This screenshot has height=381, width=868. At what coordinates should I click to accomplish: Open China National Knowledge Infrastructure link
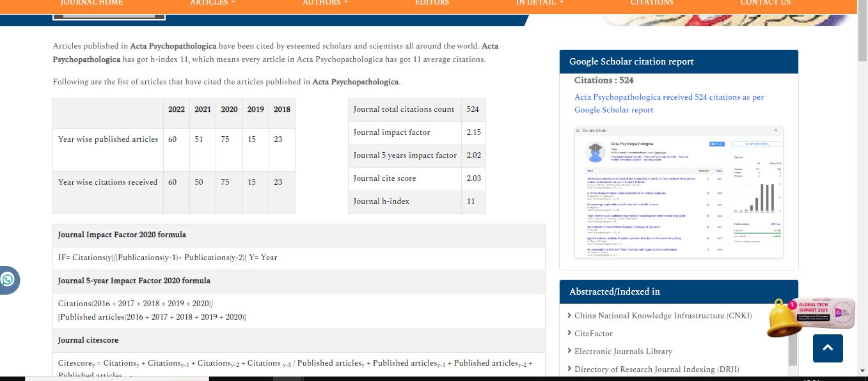[663, 315]
